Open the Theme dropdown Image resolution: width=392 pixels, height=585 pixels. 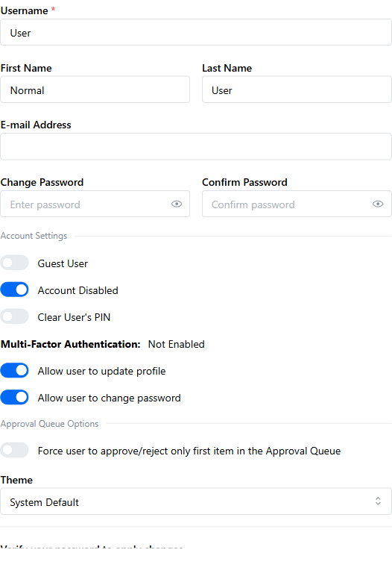point(196,501)
